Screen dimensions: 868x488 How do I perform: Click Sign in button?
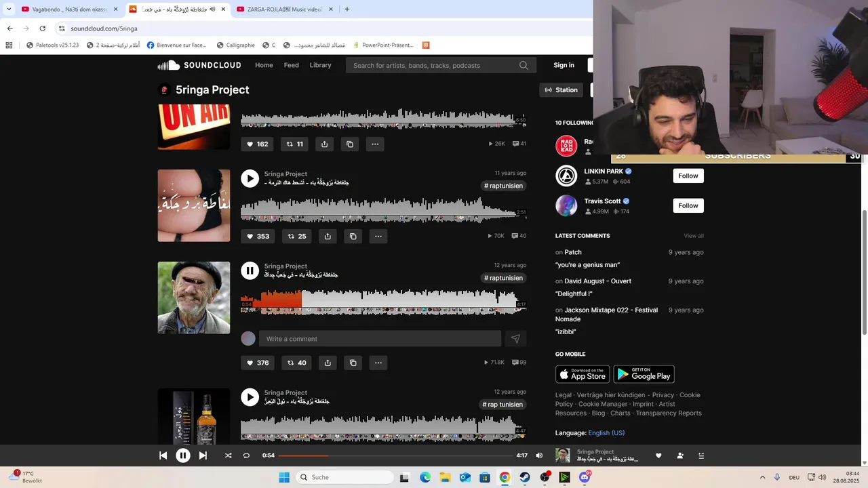564,65
